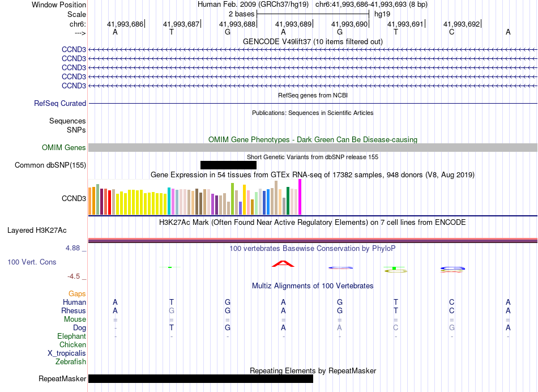
Task: Open OMIM Gene Phenotypes track title
Action: [313, 139]
